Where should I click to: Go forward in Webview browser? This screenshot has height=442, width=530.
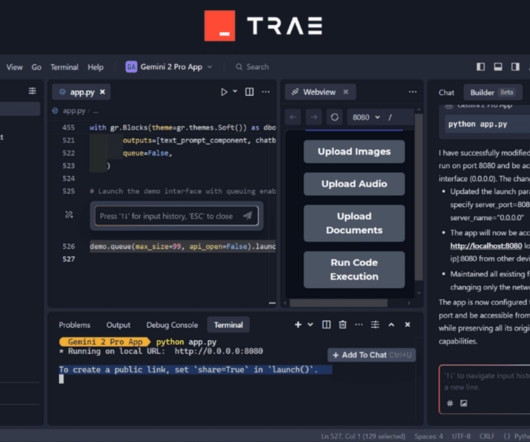(x=314, y=117)
